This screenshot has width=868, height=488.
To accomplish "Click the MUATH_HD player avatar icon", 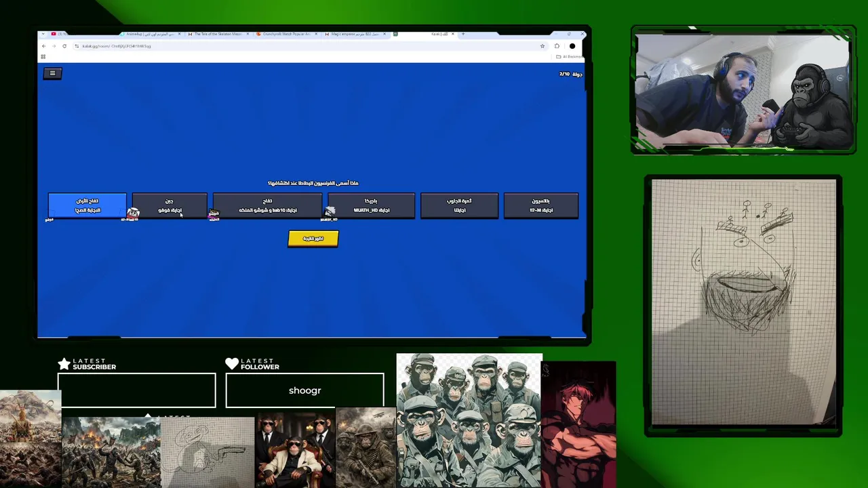I will (330, 213).
